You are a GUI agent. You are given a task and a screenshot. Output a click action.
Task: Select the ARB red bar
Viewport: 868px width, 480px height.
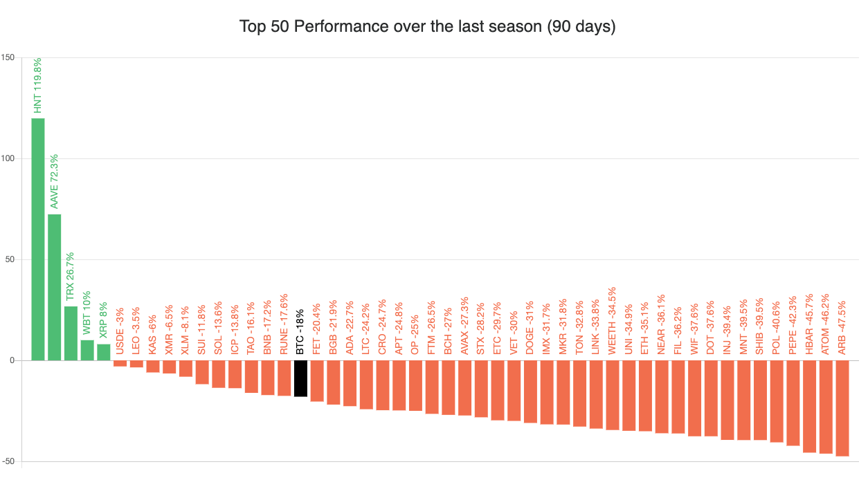point(842,408)
